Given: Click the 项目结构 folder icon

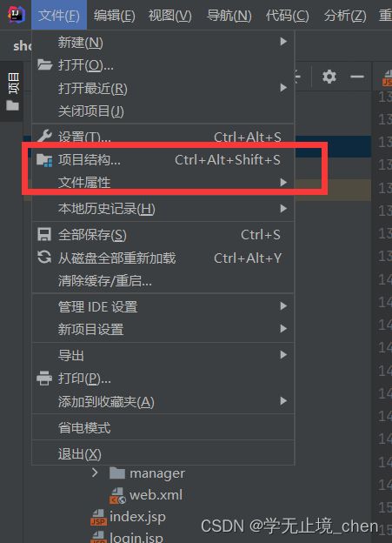Looking at the screenshot, I should [44, 160].
